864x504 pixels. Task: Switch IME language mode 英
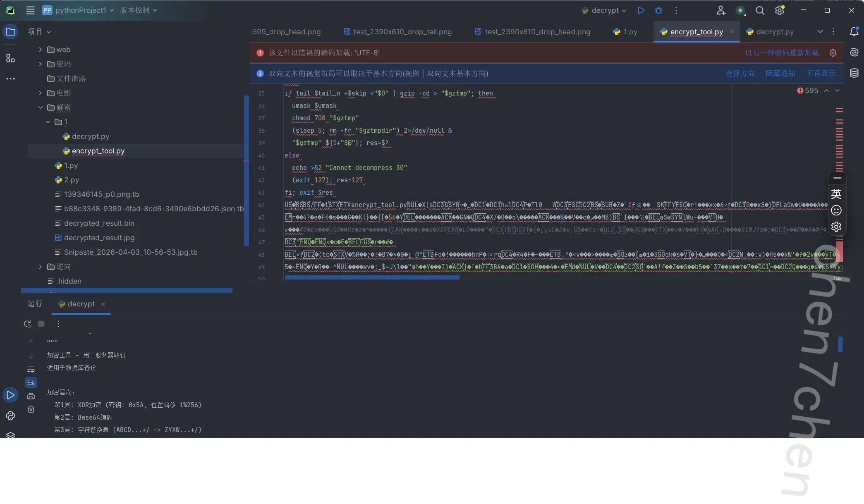[836, 194]
